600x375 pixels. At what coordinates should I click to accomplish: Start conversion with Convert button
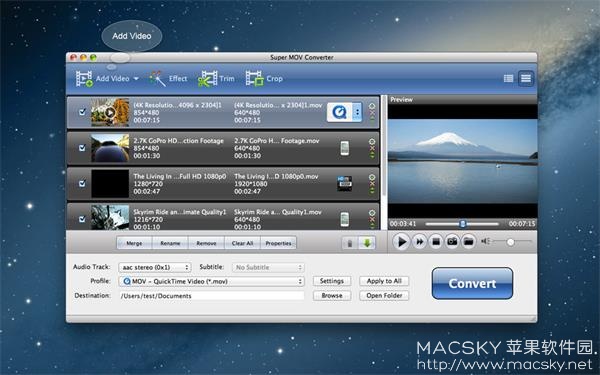[472, 284]
